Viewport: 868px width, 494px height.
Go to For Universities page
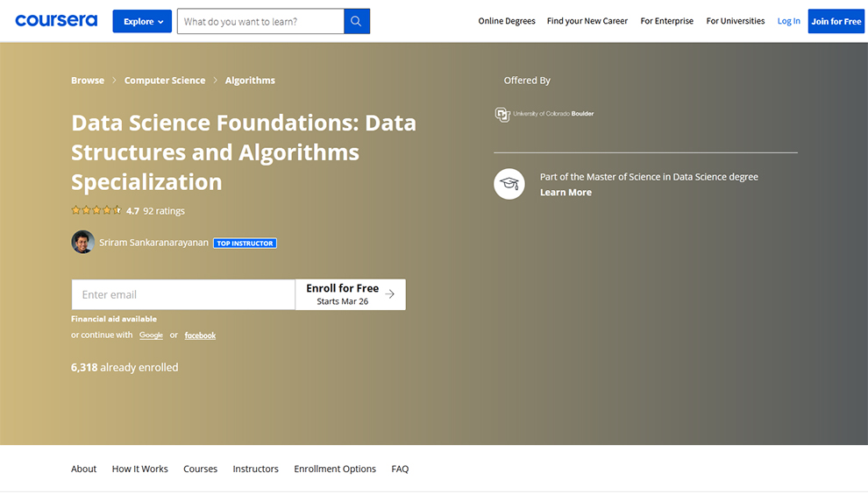(735, 21)
